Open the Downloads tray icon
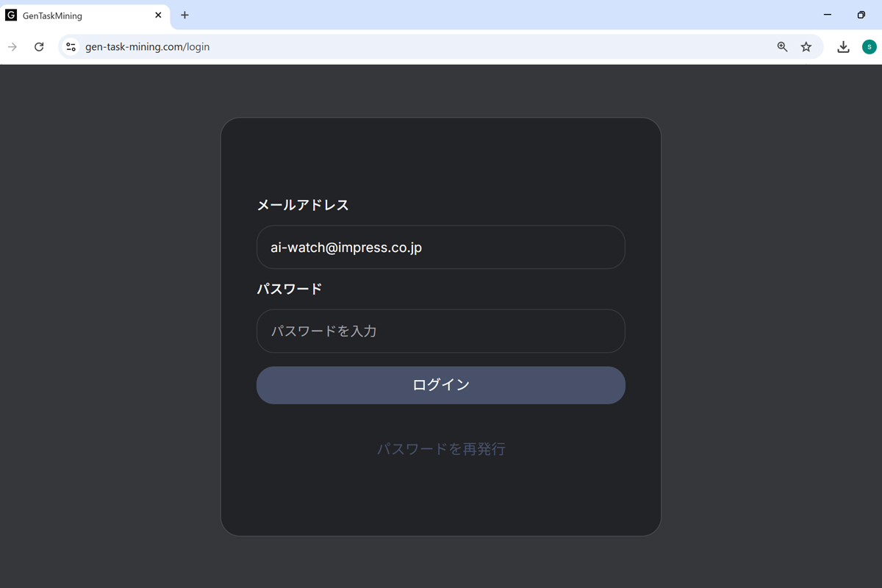Image resolution: width=882 pixels, height=588 pixels. [843, 46]
